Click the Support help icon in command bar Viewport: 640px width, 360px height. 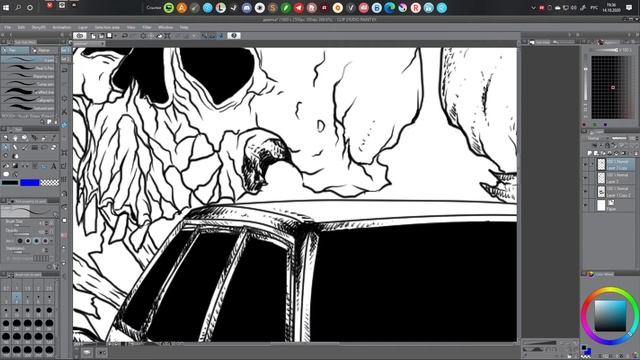[234, 36]
